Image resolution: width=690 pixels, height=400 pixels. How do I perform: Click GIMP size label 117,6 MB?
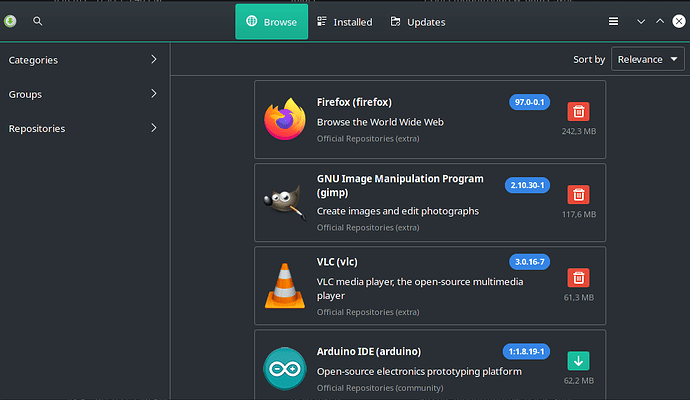click(579, 214)
